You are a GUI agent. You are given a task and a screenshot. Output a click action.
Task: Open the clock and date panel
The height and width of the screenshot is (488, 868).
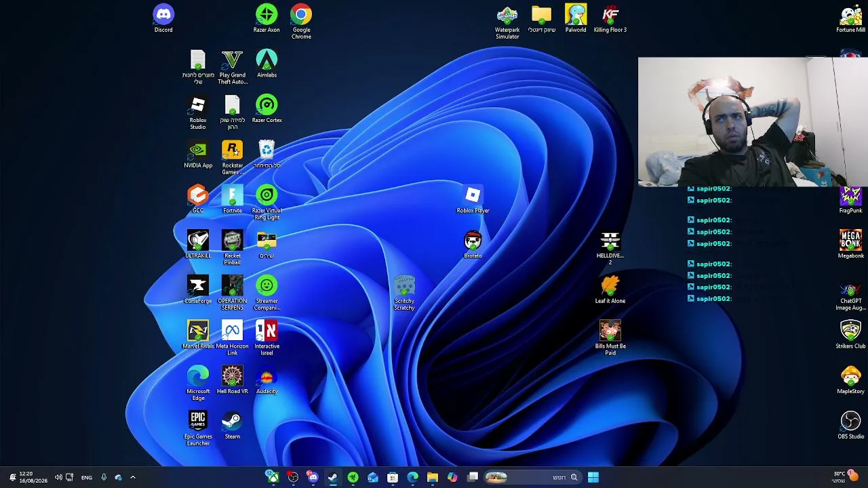(x=33, y=477)
